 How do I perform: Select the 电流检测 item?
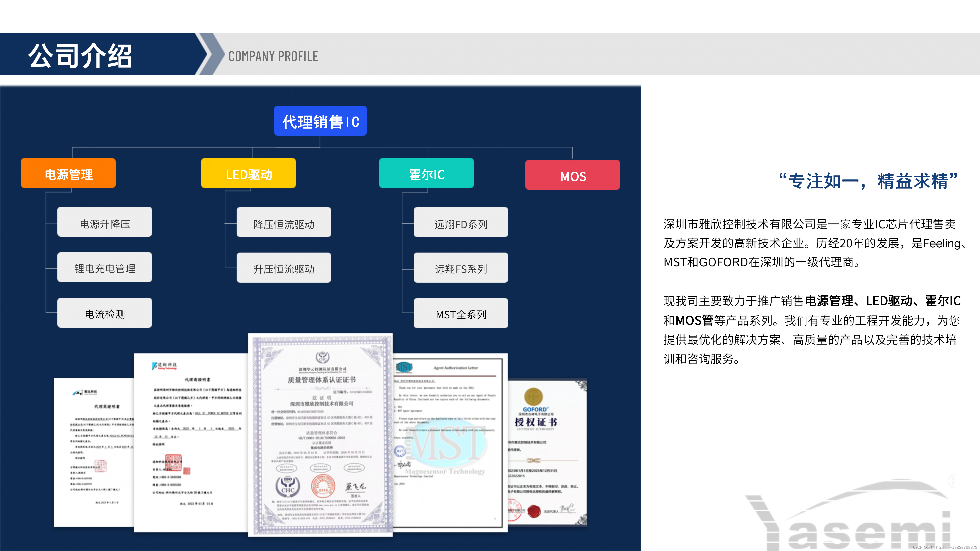click(105, 313)
